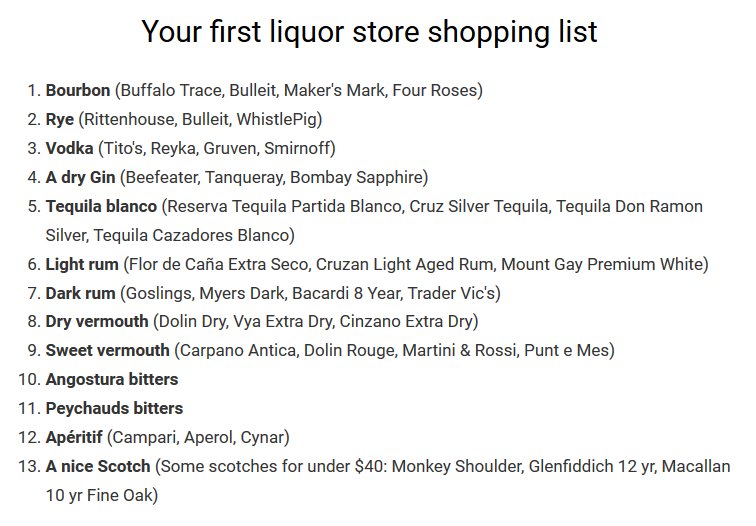Click the Apéritif list item
The height and width of the screenshot is (526, 756).
[74, 437]
